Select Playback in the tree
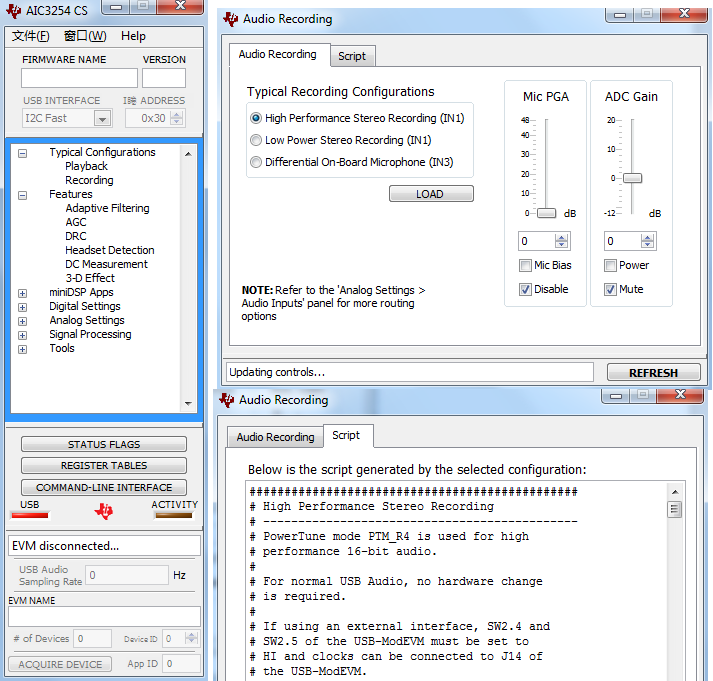 coord(86,166)
